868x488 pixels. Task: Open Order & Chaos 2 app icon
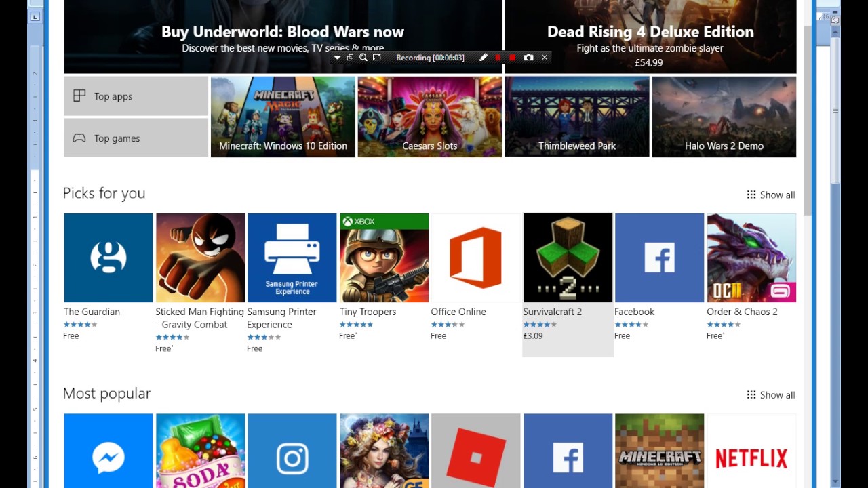pyautogui.click(x=751, y=258)
